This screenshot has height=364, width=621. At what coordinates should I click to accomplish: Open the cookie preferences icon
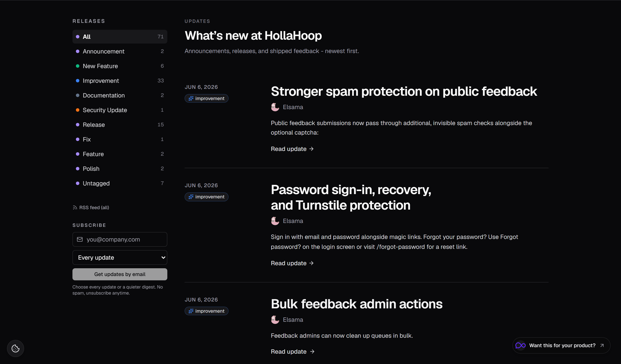(x=16, y=348)
